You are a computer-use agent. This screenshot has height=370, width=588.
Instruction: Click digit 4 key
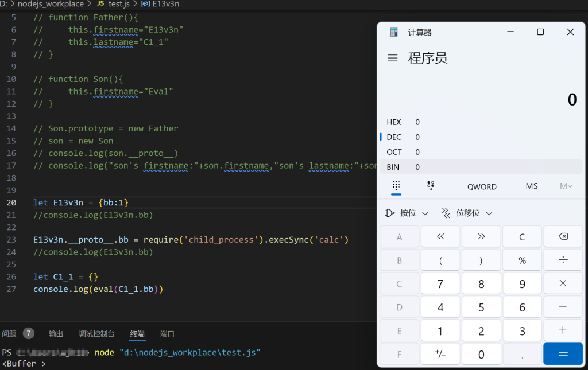(x=440, y=307)
